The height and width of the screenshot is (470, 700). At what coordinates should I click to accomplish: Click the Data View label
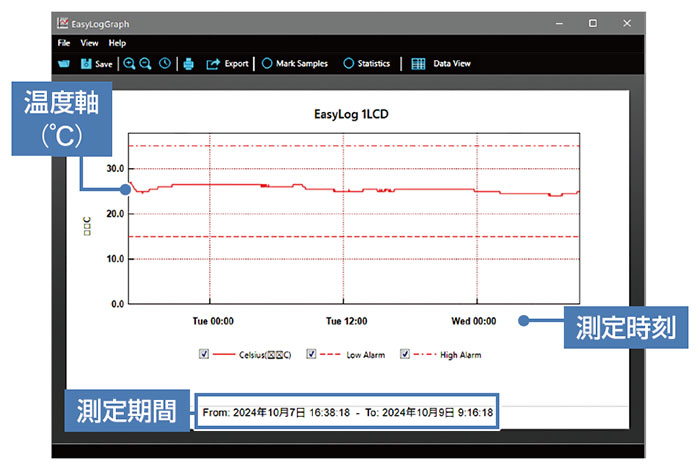[452, 63]
